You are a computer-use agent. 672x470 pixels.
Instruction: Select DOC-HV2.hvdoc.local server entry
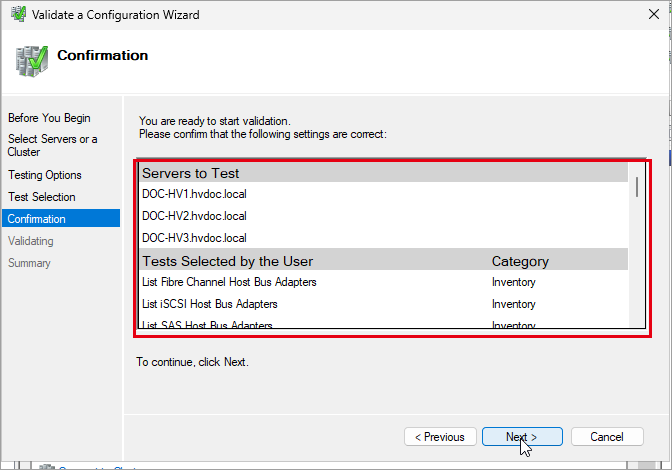[194, 216]
